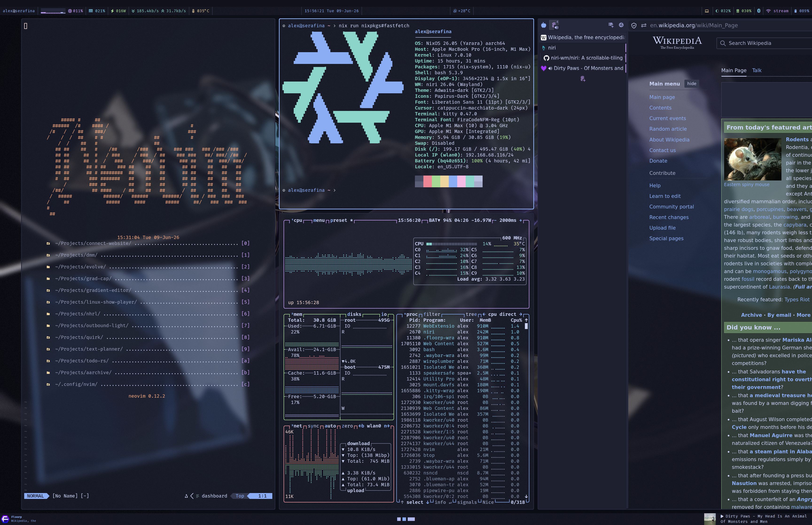Click the Eastern spiny mouse image
The image size is (812, 525).
[x=752, y=159]
